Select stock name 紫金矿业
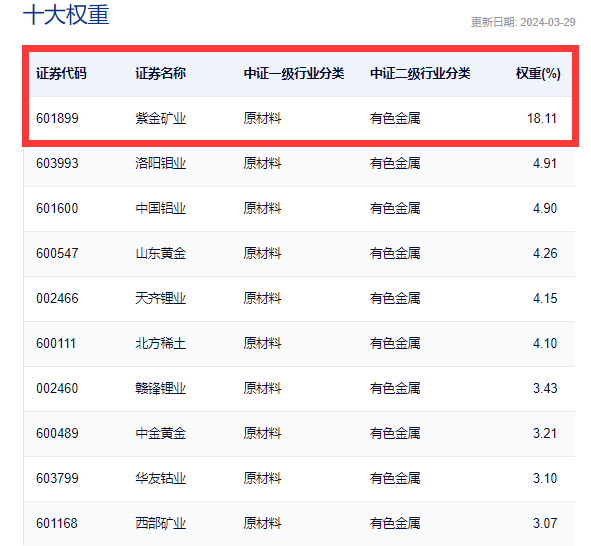 tap(161, 118)
